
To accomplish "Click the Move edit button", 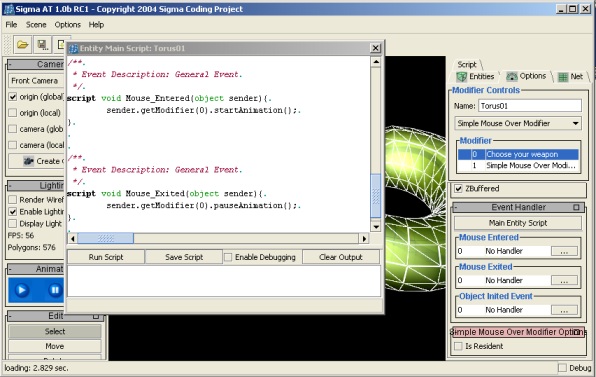I will pyautogui.click(x=55, y=346).
